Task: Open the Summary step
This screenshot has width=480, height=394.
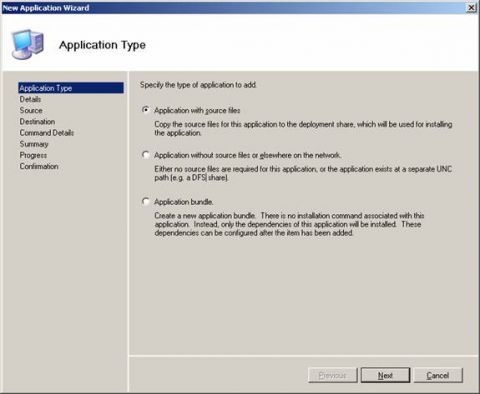Action: point(34,144)
